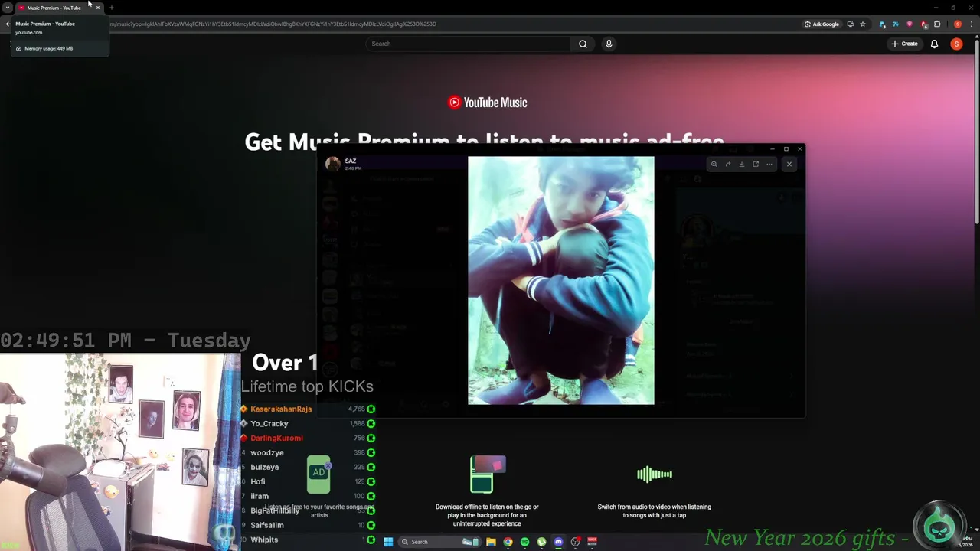The height and width of the screenshot is (551, 980).
Task: Click the Windows taskbar Search box
Action: pos(439,542)
